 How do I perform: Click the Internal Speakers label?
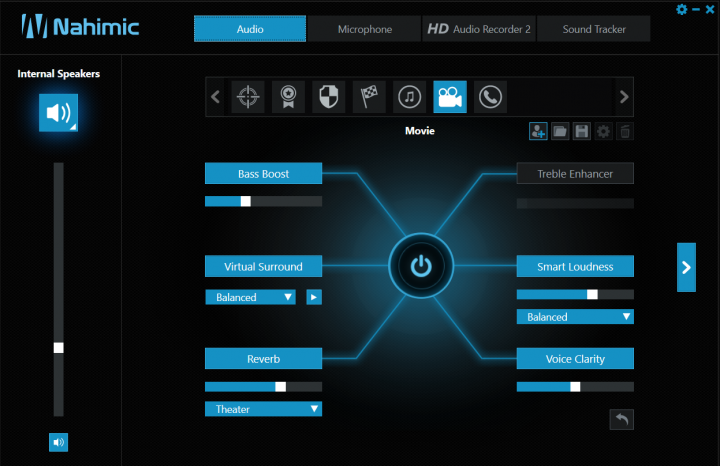[x=58, y=73]
